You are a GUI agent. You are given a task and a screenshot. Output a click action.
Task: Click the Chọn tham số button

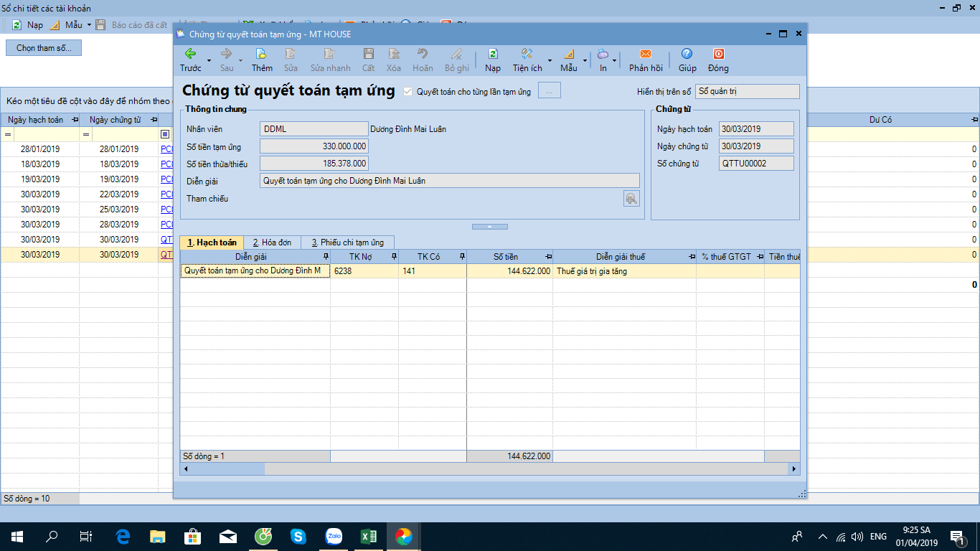[x=44, y=48]
